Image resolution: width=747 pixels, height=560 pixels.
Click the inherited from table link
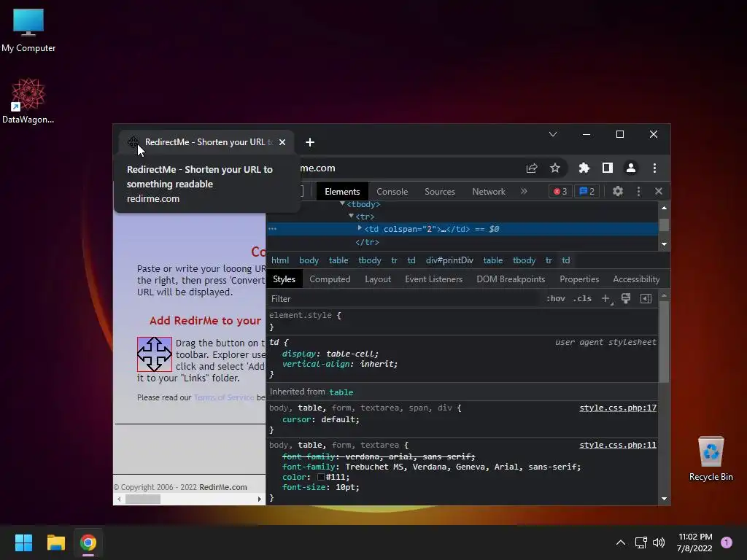tap(341, 392)
